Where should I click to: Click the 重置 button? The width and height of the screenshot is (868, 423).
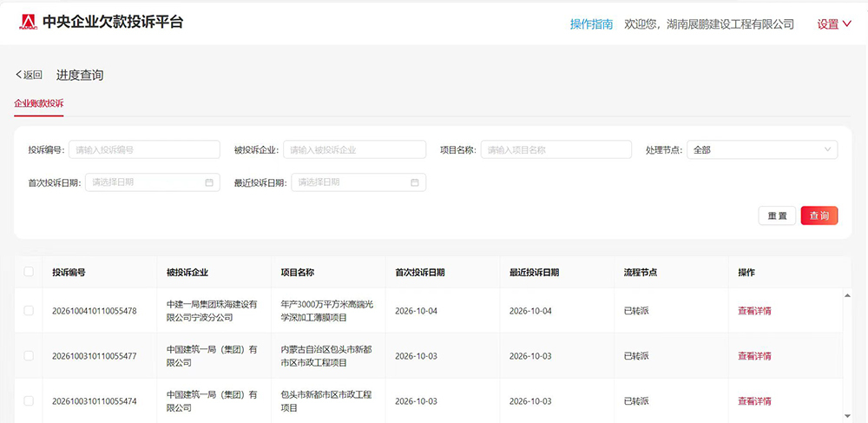pyautogui.click(x=777, y=216)
